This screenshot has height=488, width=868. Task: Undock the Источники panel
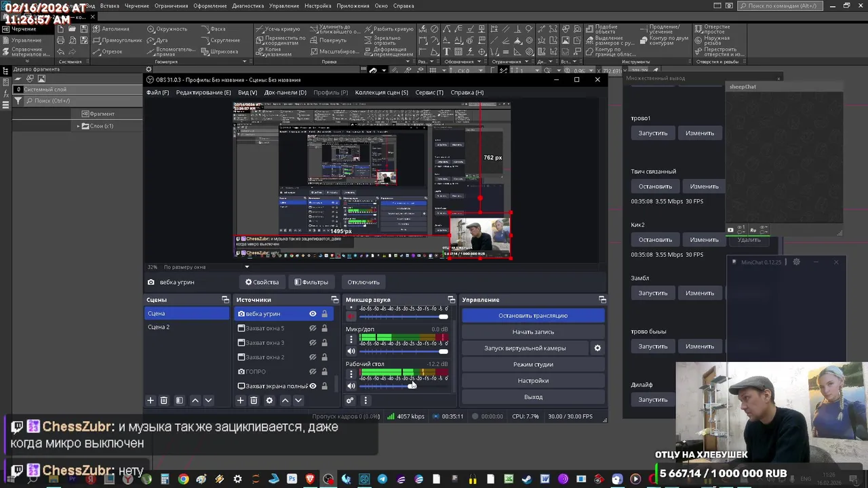click(x=334, y=300)
